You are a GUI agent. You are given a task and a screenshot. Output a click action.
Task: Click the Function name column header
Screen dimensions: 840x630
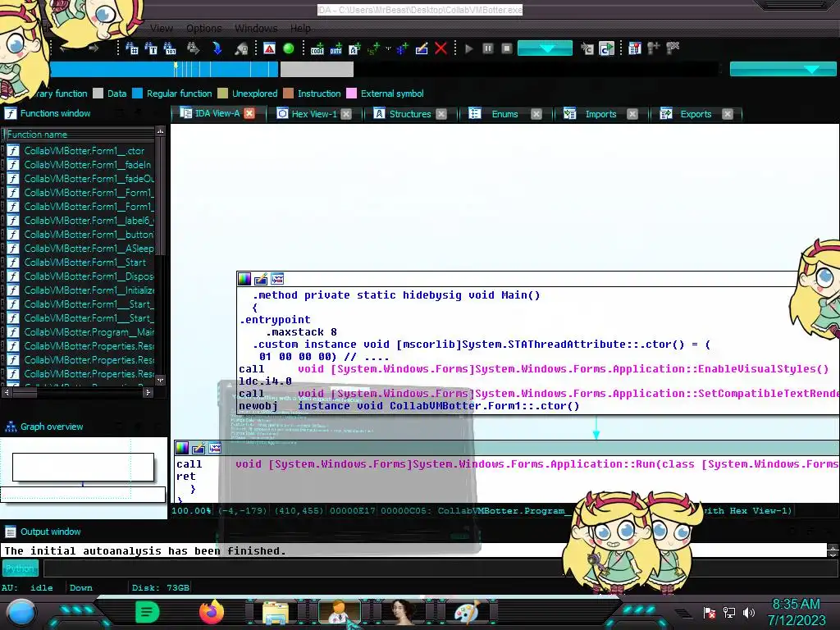tap(79, 135)
